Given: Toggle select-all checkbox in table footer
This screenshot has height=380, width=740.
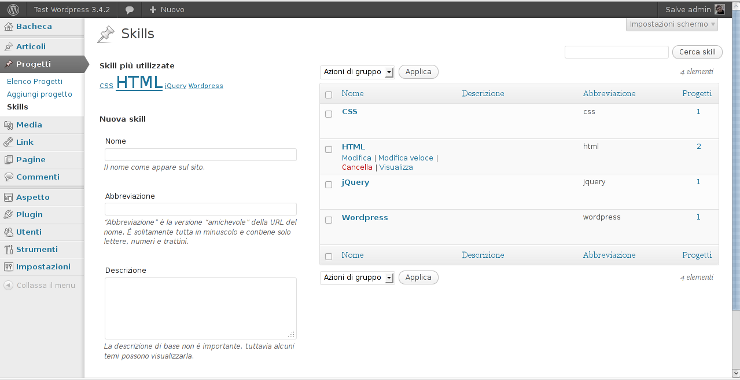Looking at the screenshot, I should [x=328, y=256].
